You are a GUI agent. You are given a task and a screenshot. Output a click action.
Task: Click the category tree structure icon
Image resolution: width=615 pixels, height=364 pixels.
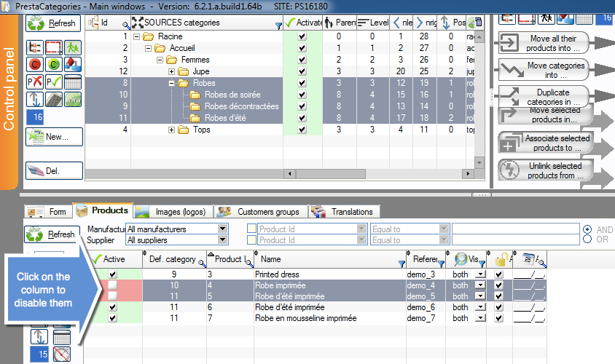[35, 48]
